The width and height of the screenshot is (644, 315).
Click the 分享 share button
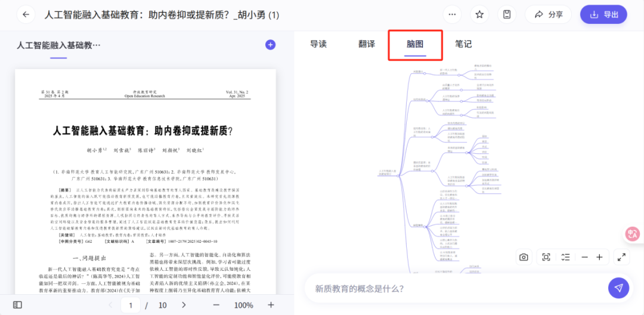coord(549,14)
